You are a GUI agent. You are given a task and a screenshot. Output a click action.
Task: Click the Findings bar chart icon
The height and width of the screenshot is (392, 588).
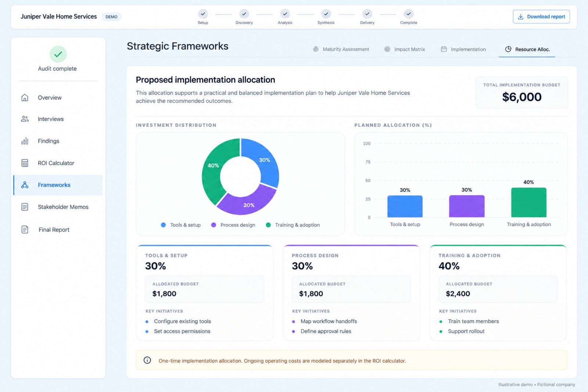25,141
